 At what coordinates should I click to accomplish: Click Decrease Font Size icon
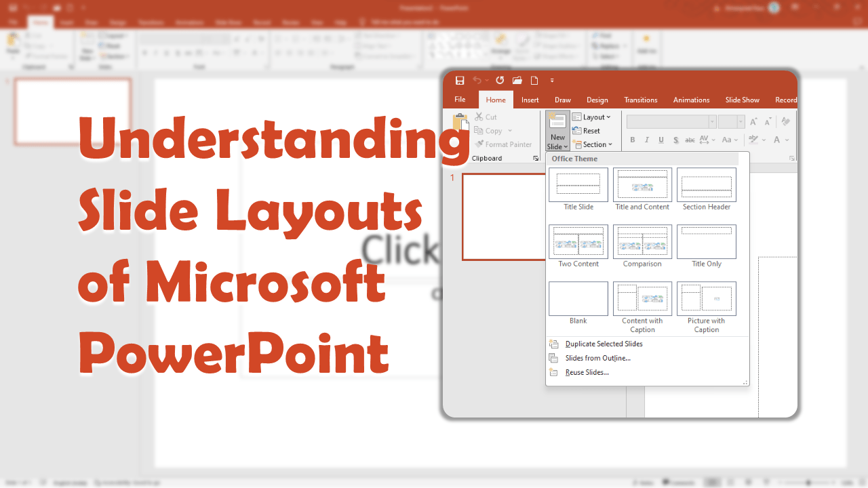click(x=768, y=122)
